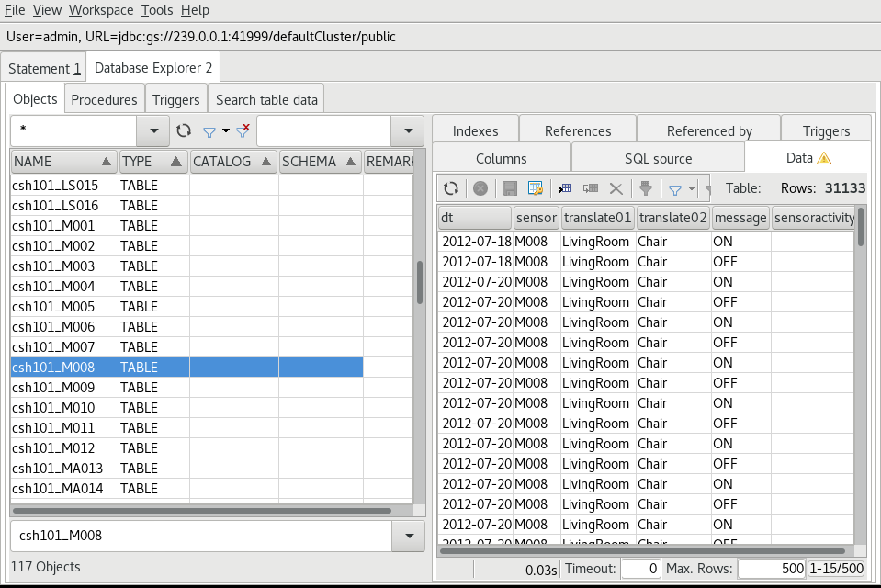The width and height of the screenshot is (881, 588).
Task: Click the select primary key columns icon
Action: (536, 188)
